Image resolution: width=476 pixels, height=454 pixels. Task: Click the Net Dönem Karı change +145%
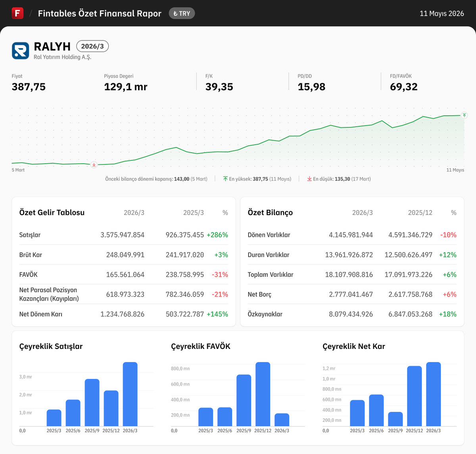217,314
